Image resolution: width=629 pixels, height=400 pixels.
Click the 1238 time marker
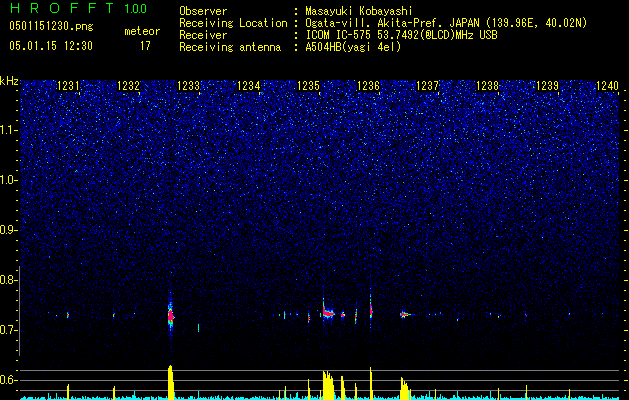click(x=487, y=86)
